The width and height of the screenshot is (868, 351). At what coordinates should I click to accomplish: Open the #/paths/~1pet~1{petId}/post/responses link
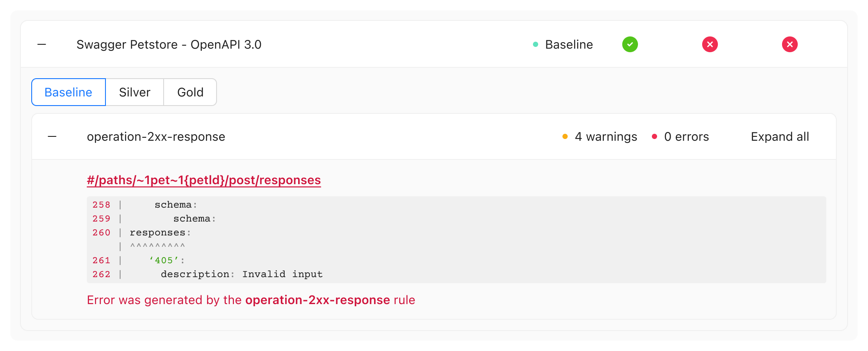pyautogui.click(x=204, y=180)
